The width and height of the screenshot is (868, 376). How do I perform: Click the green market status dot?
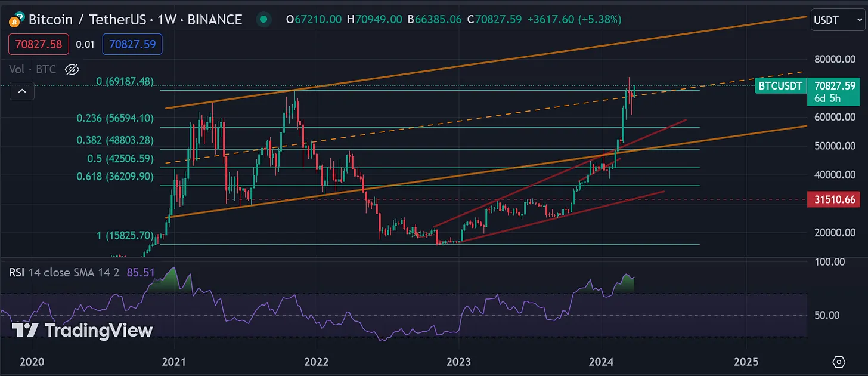tap(263, 20)
